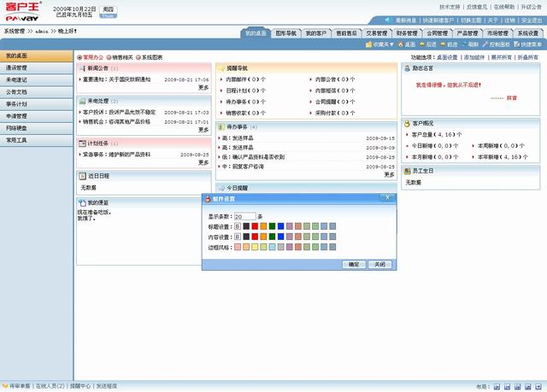Open the 快捷菜单 shortcut menu icon
Image resolution: width=547 pixels, height=392 pixels.
515,44
